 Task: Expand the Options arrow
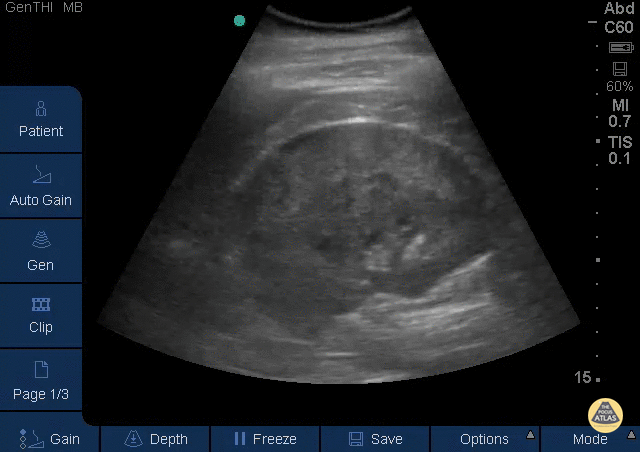pyautogui.click(x=530, y=434)
